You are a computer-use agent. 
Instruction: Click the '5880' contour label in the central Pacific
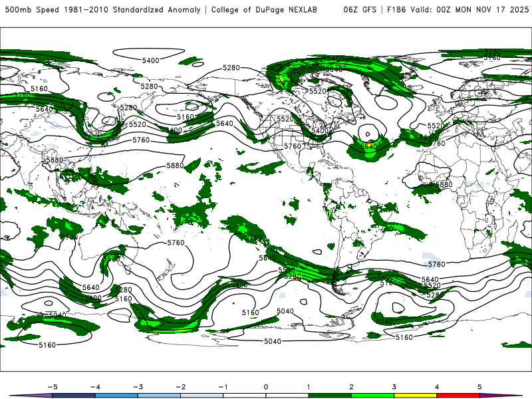point(175,166)
